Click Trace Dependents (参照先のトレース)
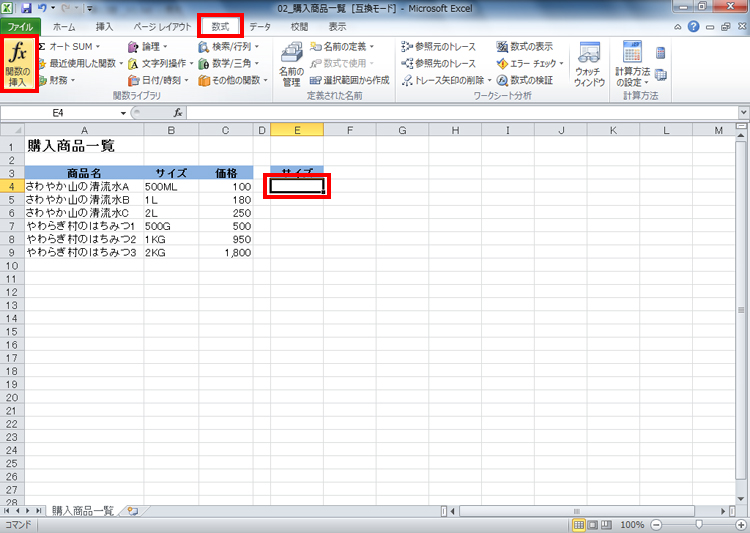Screen dimensions: 750x533 (x=439, y=63)
